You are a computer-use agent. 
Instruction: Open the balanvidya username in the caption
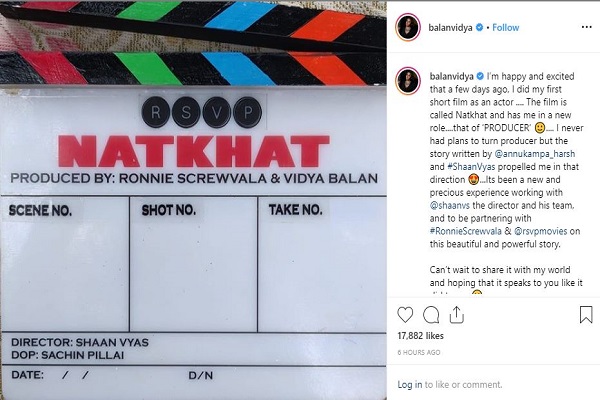point(452,76)
